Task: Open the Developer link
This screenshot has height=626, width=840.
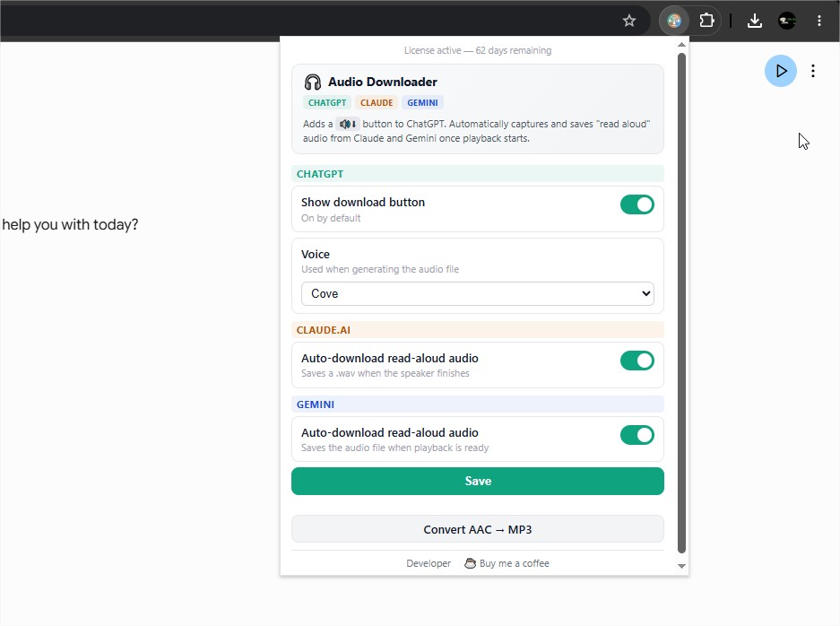Action: point(429,563)
